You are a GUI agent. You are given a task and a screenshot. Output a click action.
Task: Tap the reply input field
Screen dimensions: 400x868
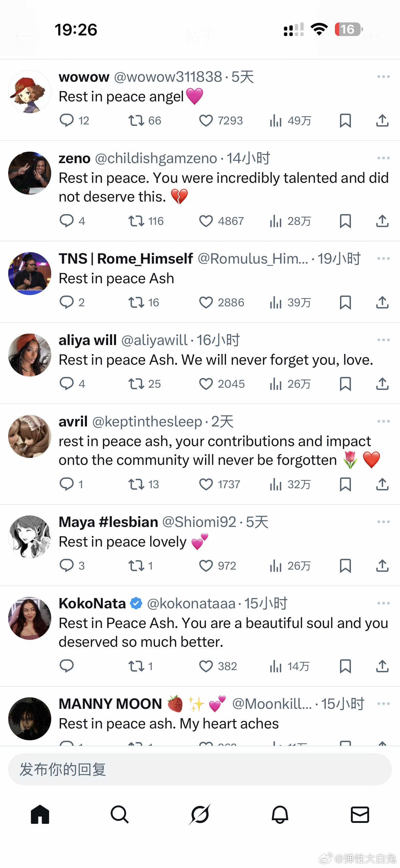[200, 770]
